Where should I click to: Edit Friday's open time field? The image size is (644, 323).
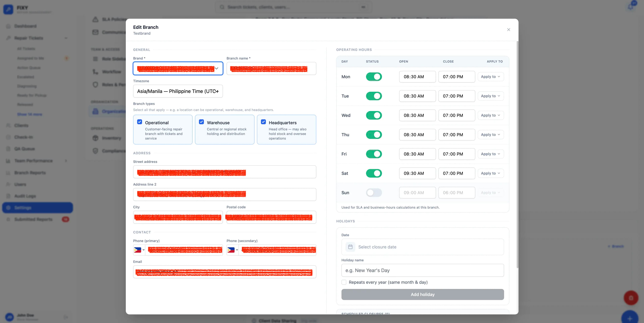417,154
